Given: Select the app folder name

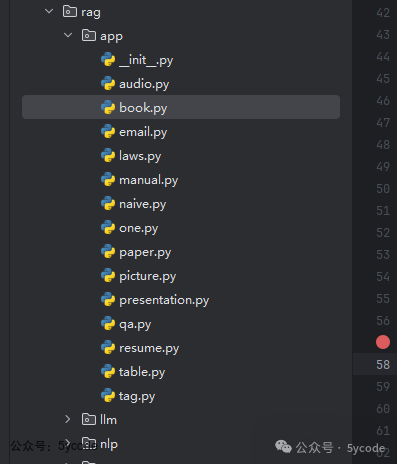Looking at the screenshot, I should pos(111,36).
